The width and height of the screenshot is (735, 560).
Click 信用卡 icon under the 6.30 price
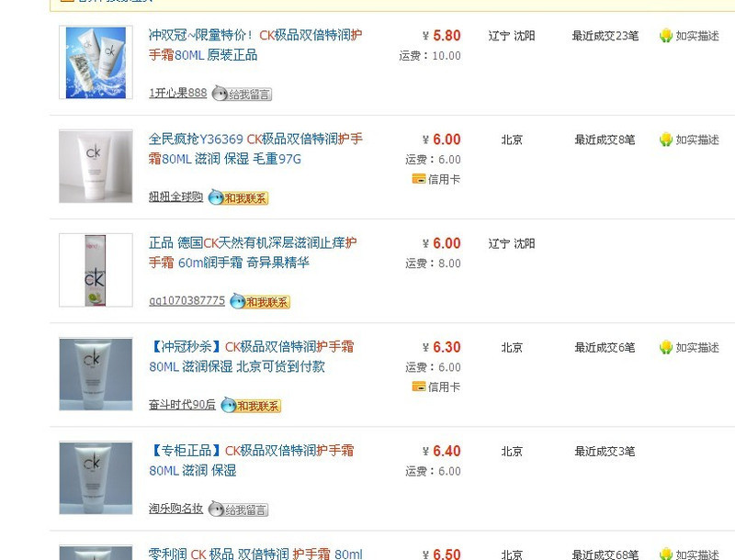(x=435, y=386)
